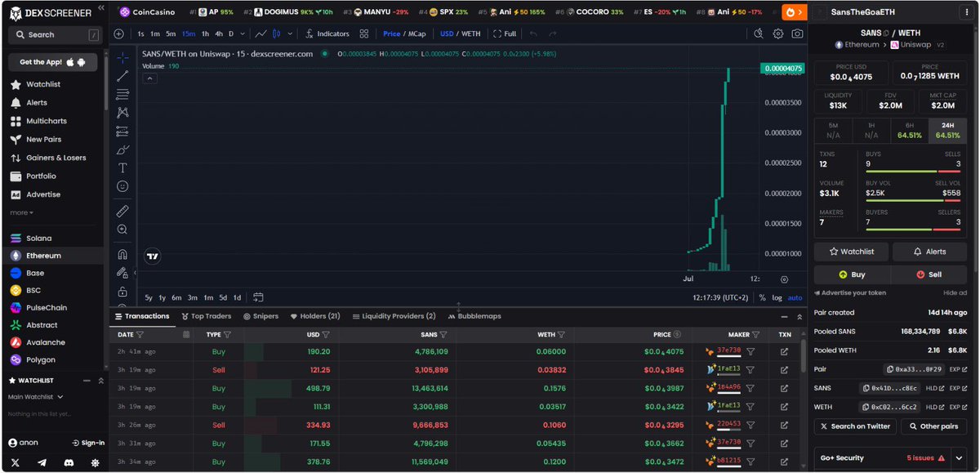The height and width of the screenshot is (473, 980).
Task: Open the Telegram icon in sidebar footer
Action: click(41, 462)
